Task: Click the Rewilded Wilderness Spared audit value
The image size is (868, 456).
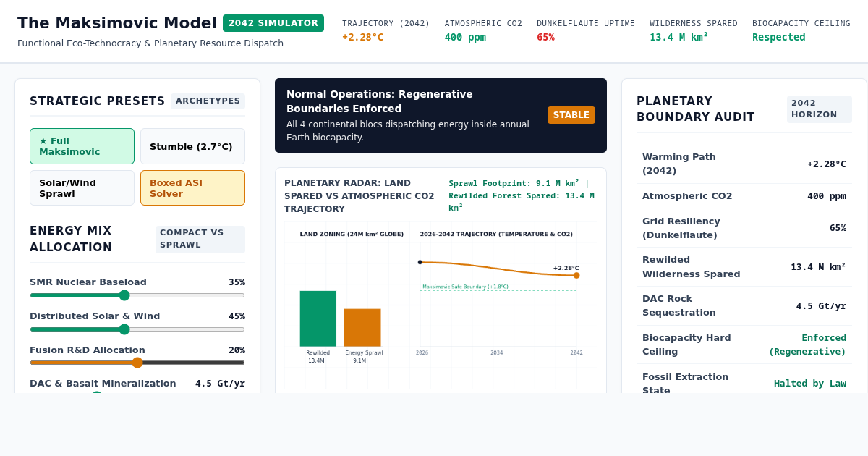Action: click(x=818, y=266)
